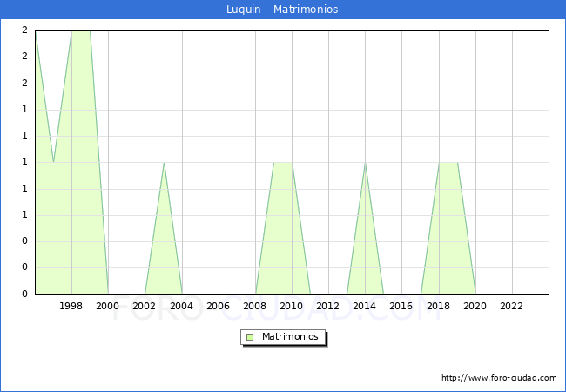Select the 2000 x-axis label
This screenshot has height=392, width=566.
click(x=108, y=306)
